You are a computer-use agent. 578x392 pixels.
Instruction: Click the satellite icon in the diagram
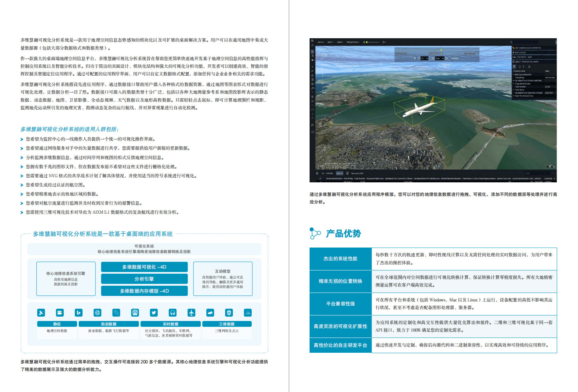(41, 313)
